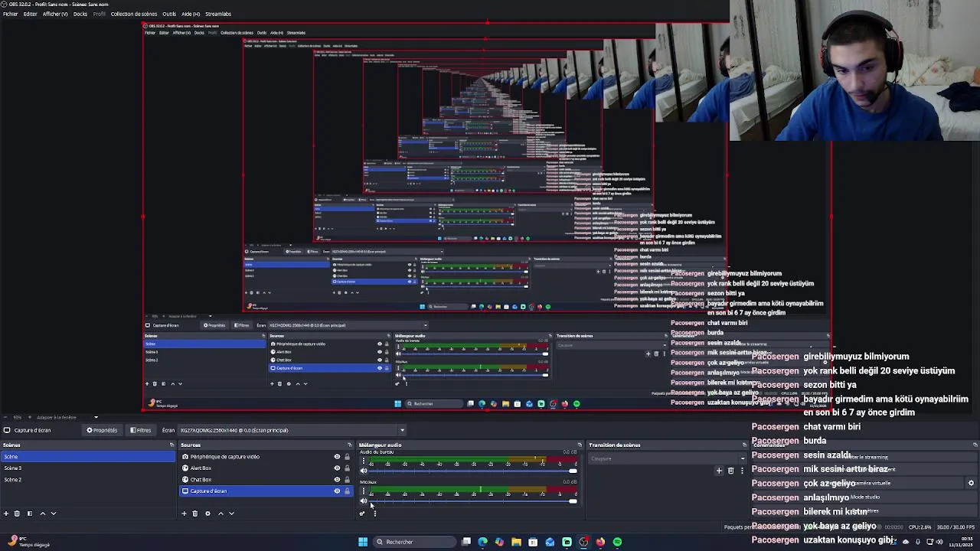Open the Écran display selection dropdown
Image resolution: width=980 pixels, height=551 pixels.
(292, 430)
